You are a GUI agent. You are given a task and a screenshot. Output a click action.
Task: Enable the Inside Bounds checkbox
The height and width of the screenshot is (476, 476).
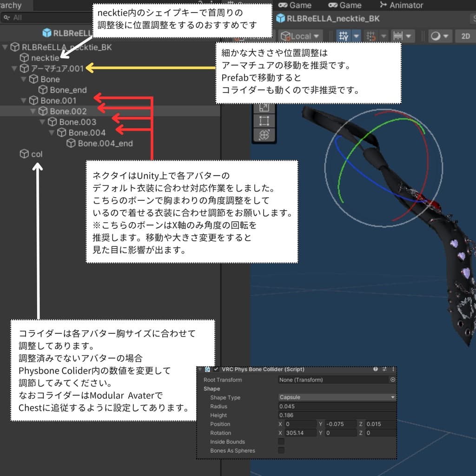click(x=281, y=442)
